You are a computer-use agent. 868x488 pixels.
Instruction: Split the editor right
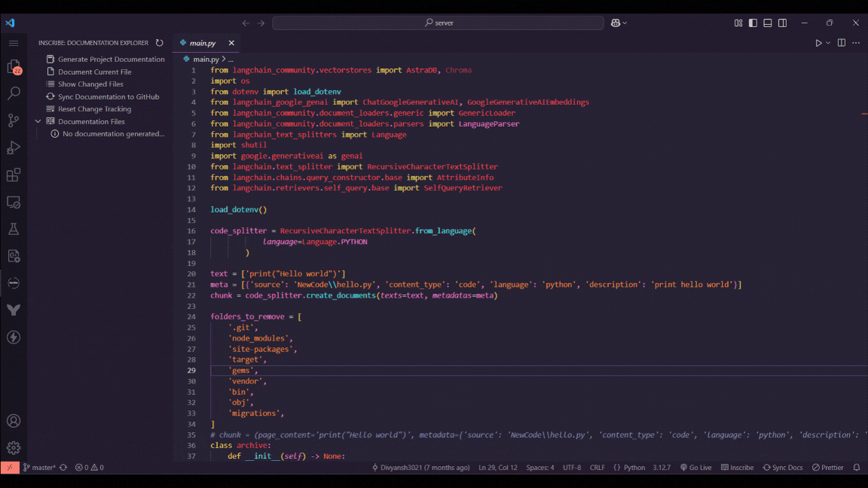click(x=842, y=43)
